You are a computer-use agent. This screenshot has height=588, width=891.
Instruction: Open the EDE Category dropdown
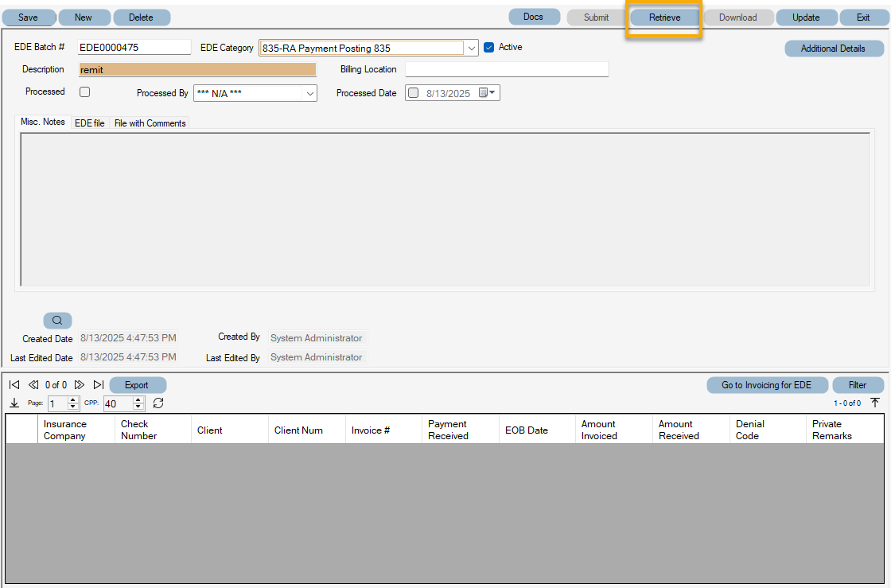tap(470, 47)
